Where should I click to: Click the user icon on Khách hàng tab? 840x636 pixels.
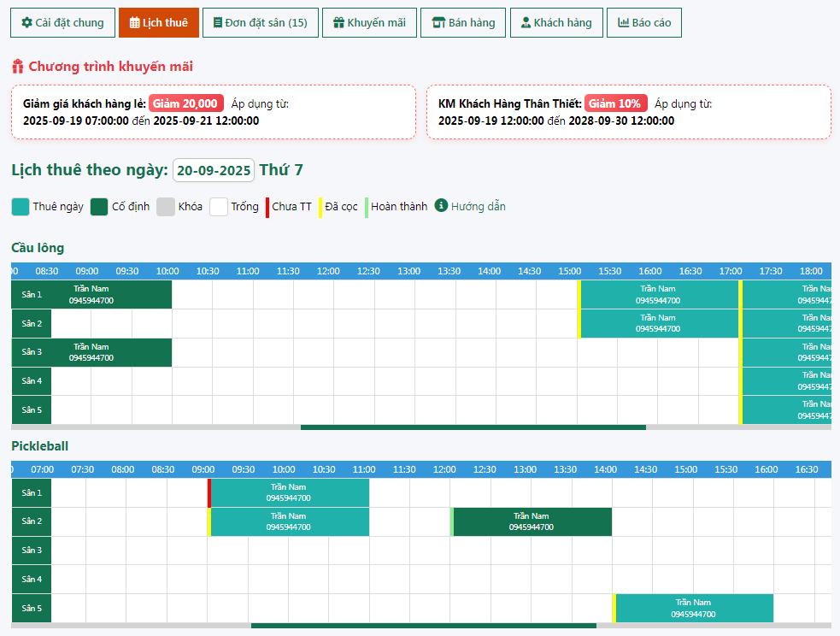click(526, 23)
